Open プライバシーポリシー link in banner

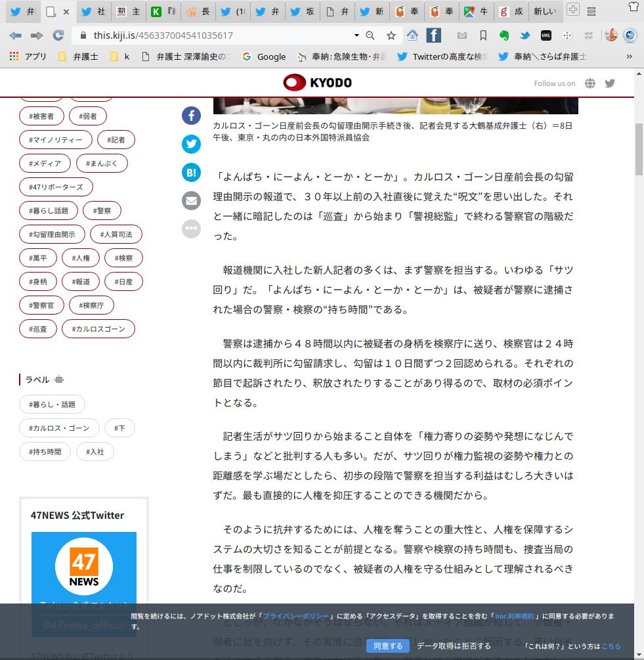[x=296, y=616]
